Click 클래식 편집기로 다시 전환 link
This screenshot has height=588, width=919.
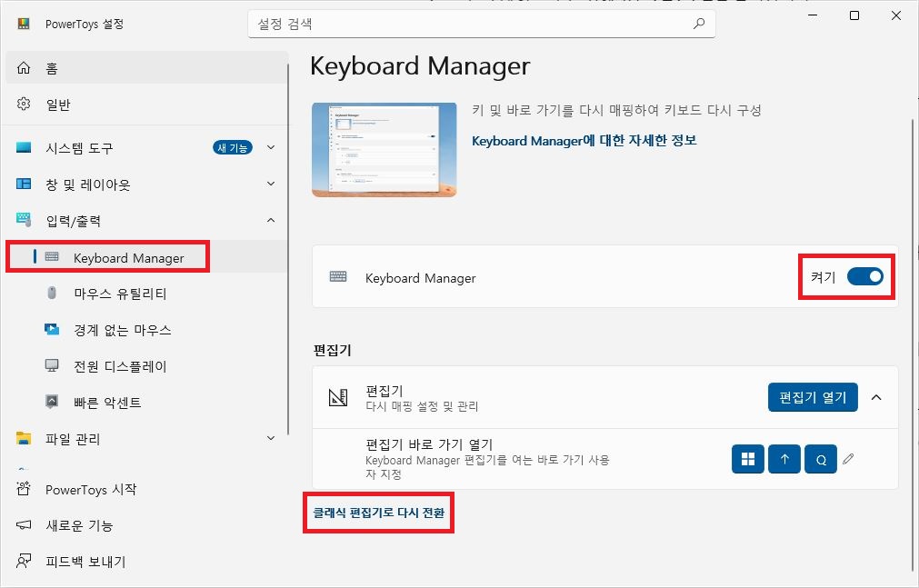pyautogui.click(x=379, y=513)
